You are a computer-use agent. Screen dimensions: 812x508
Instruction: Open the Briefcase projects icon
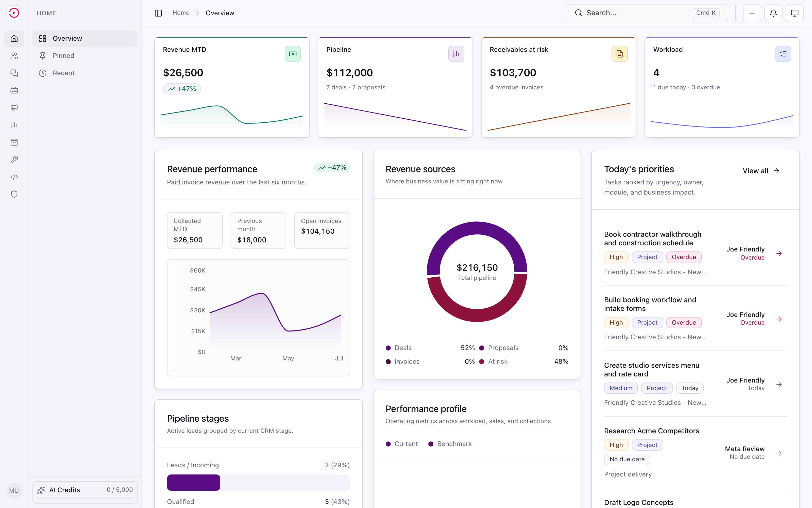click(14, 90)
